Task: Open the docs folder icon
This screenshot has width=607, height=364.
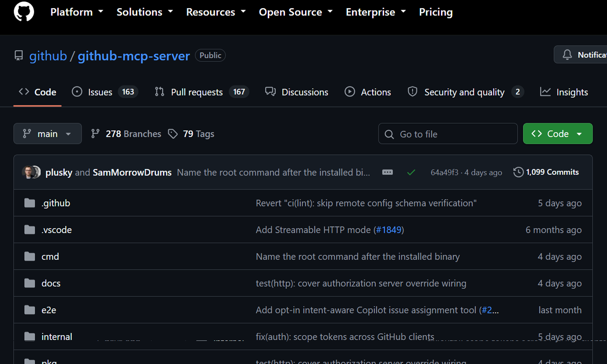Action: [x=30, y=283]
